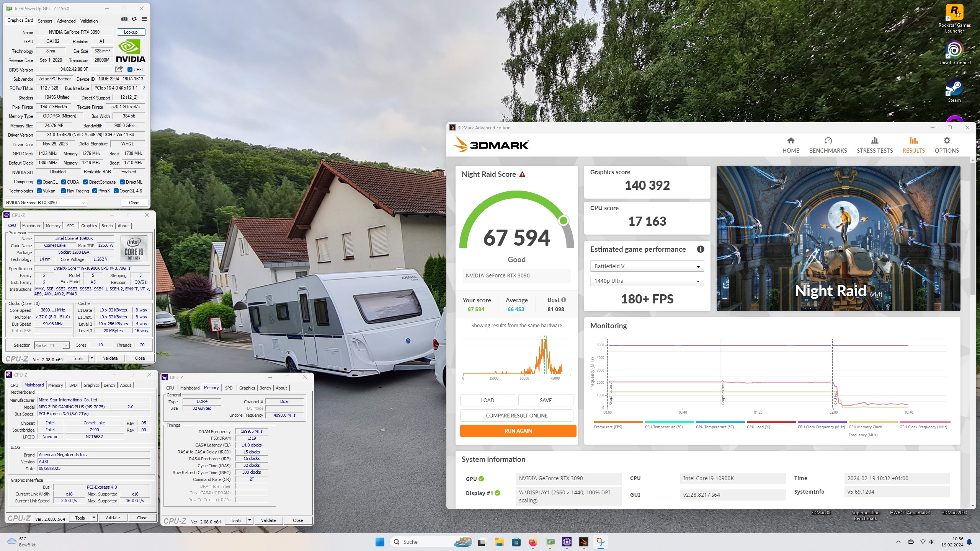Click the SAVE button in 3DMark
This screenshot has width=980, height=551.
click(x=546, y=400)
